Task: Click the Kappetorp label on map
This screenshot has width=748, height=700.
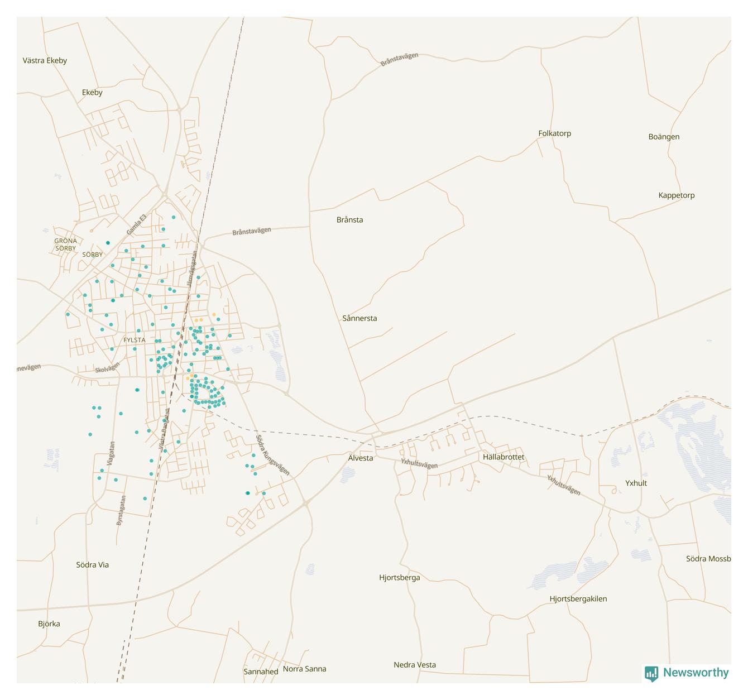Action: [676, 195]
